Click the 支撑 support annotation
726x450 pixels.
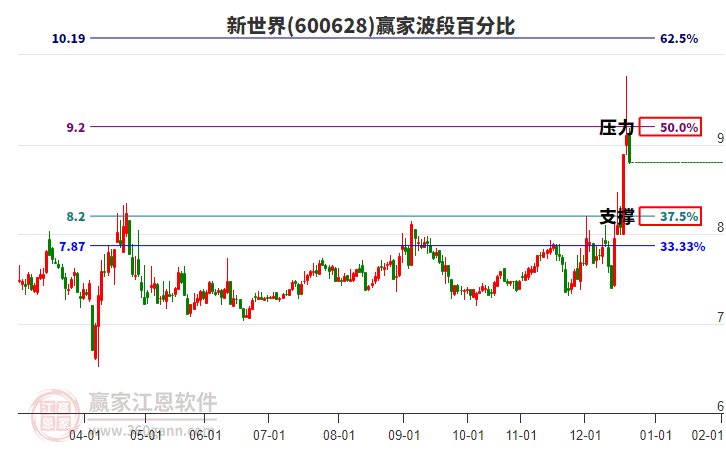tap(616, 217)
